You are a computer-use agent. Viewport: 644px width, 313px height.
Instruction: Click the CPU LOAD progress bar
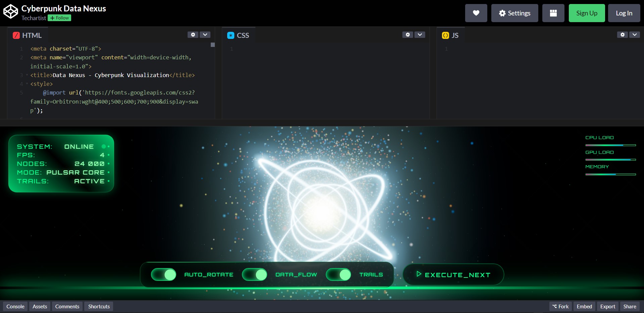610,145
